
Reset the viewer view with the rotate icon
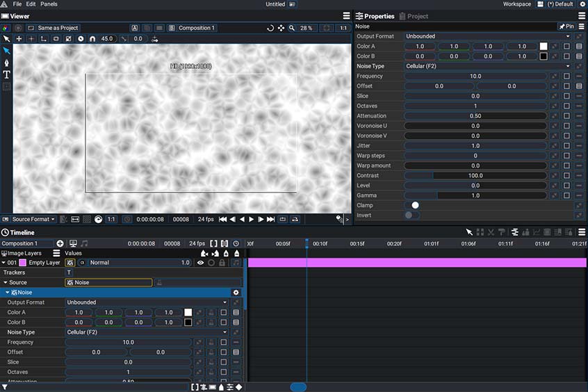270,28
